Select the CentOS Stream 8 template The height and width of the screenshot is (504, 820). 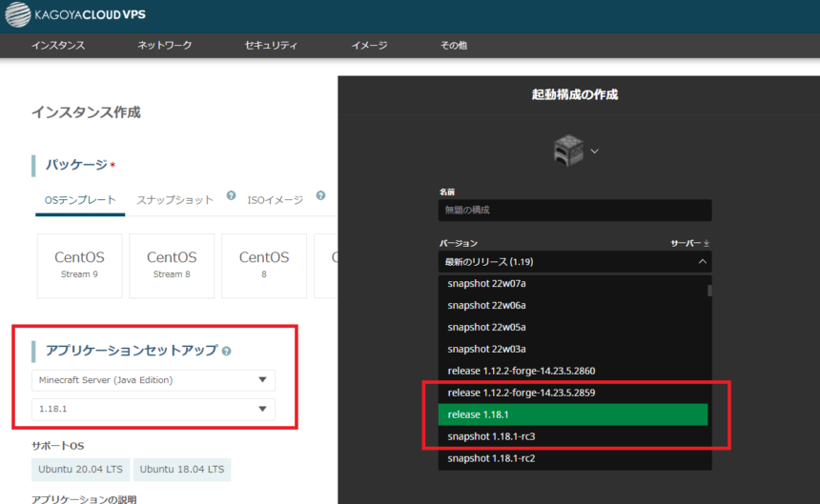172,266
